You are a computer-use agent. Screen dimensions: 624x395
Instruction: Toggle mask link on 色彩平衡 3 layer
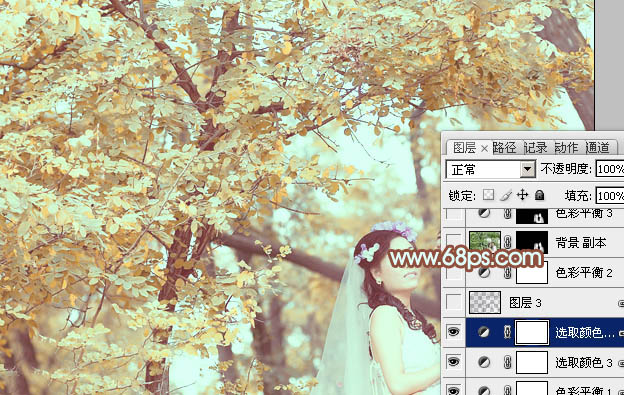(x=507, y=214)
